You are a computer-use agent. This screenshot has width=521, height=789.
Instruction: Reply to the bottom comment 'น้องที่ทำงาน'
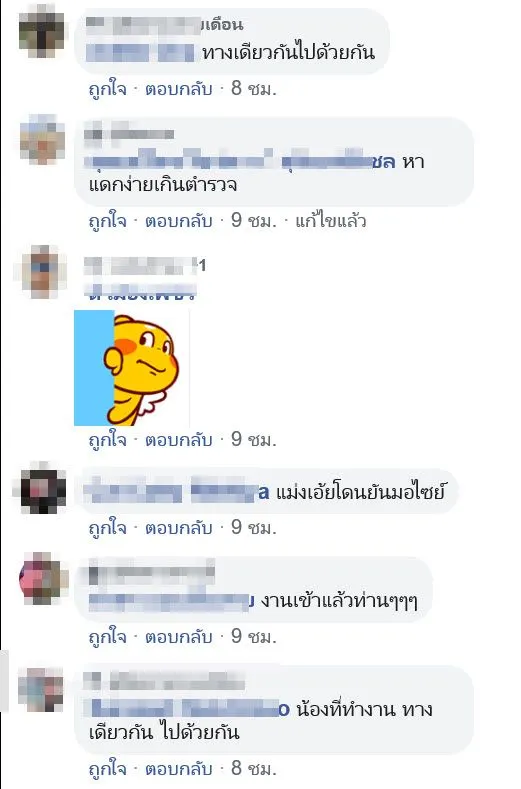coord(179,769)
